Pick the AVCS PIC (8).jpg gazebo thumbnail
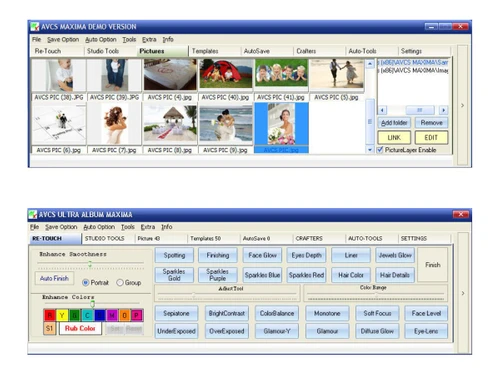 pos(170,124)
